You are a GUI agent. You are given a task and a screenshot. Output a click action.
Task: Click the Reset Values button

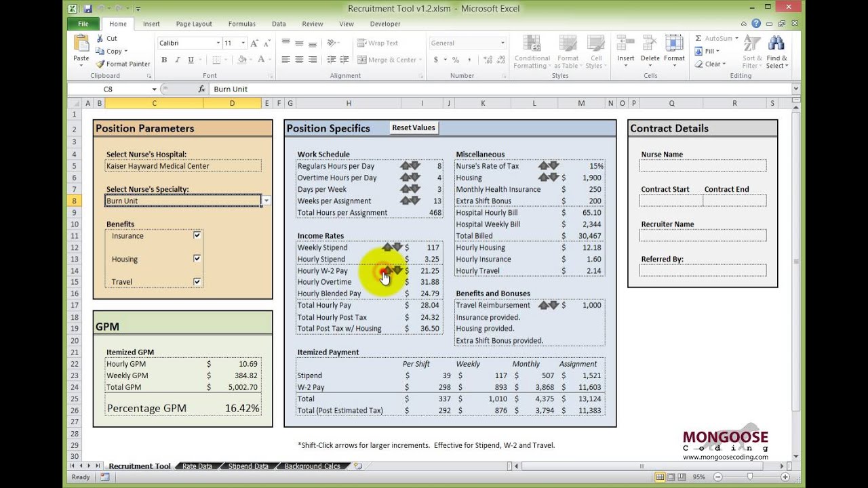[x=414, y=127]
